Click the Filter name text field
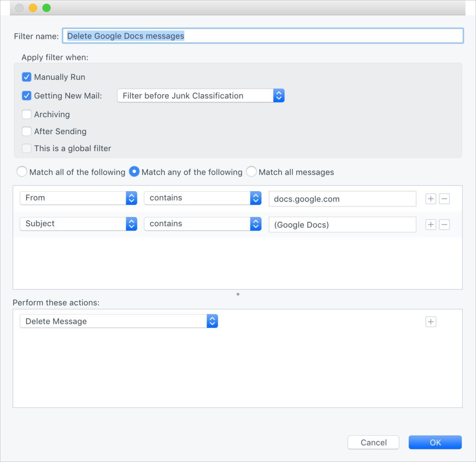Screen dimensions: 476x462 point(263,36)
